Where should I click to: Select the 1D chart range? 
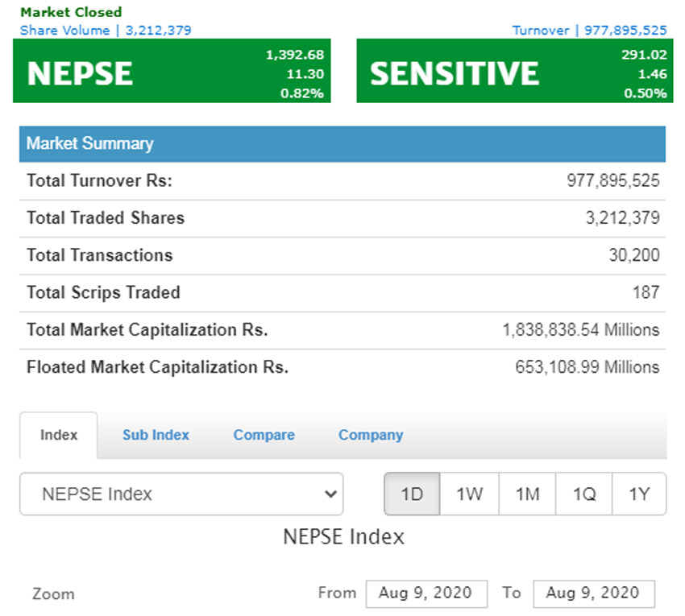(x=412, y=494)
